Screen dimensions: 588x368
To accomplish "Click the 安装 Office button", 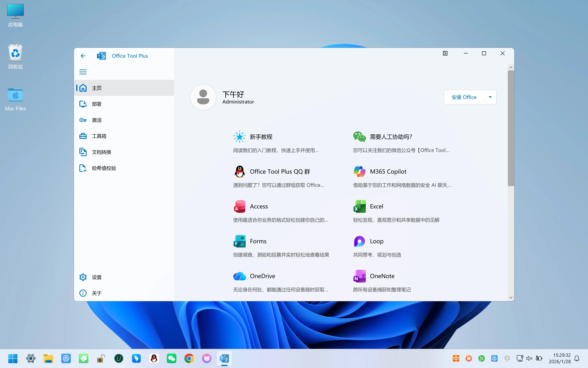I will 464,97.
